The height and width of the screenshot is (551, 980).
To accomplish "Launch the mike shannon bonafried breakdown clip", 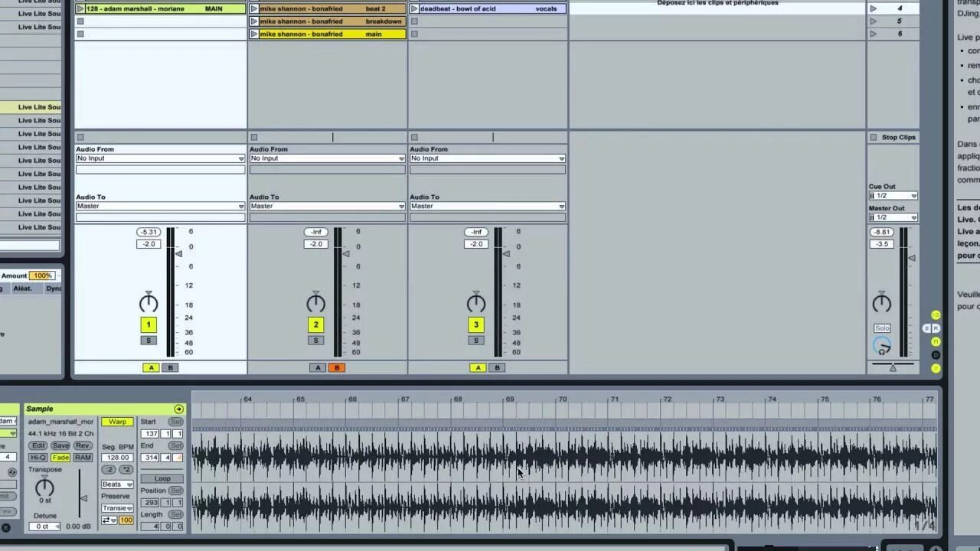I will (x=254, y=21).
